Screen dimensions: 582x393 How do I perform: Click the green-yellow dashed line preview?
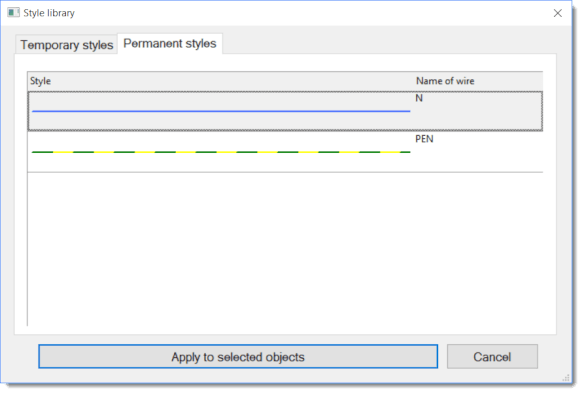click(221, 152)
